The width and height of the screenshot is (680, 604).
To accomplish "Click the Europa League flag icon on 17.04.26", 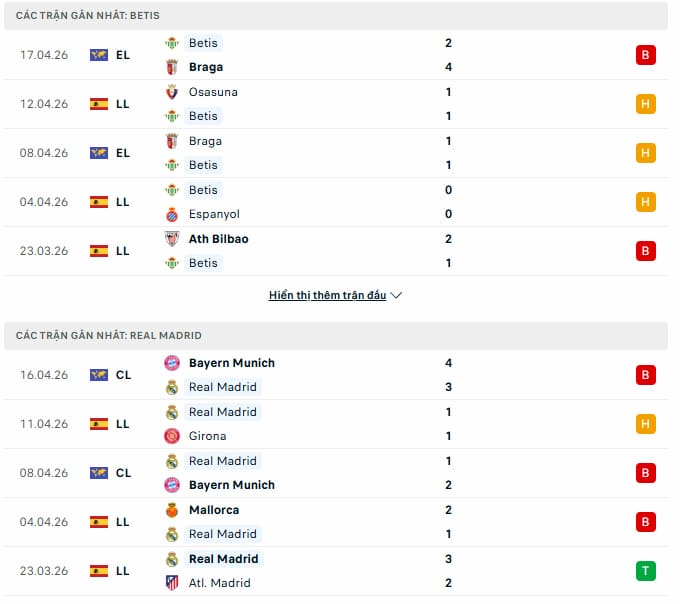I will [98, 55].
